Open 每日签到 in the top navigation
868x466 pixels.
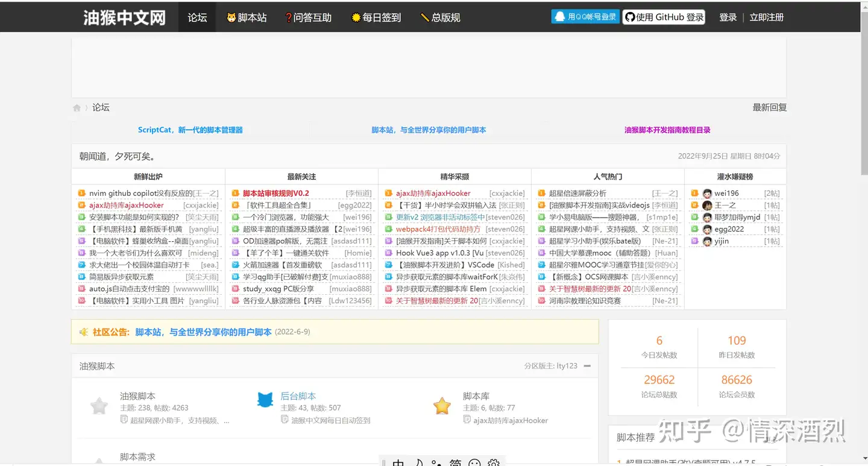tap(377, 17)
